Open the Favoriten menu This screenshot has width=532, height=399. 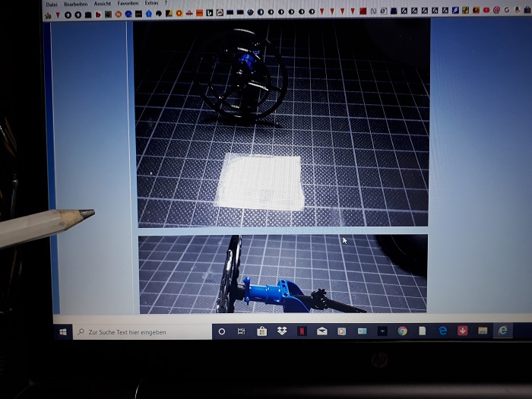pos(128,4)
